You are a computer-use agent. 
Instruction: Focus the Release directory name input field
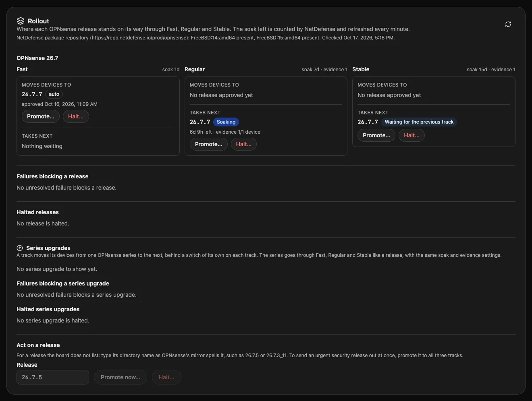click(x=53, y=377)
